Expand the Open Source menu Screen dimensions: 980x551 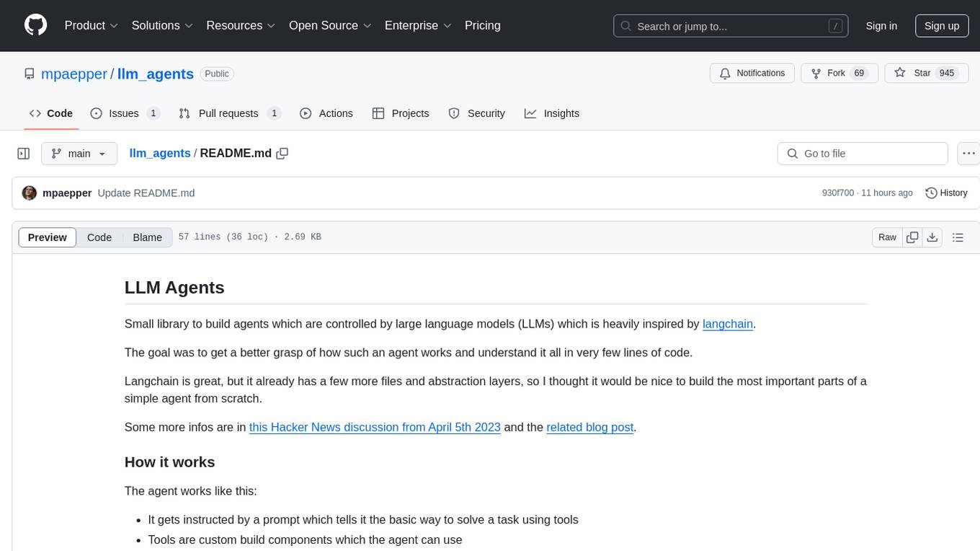[331, 25]
